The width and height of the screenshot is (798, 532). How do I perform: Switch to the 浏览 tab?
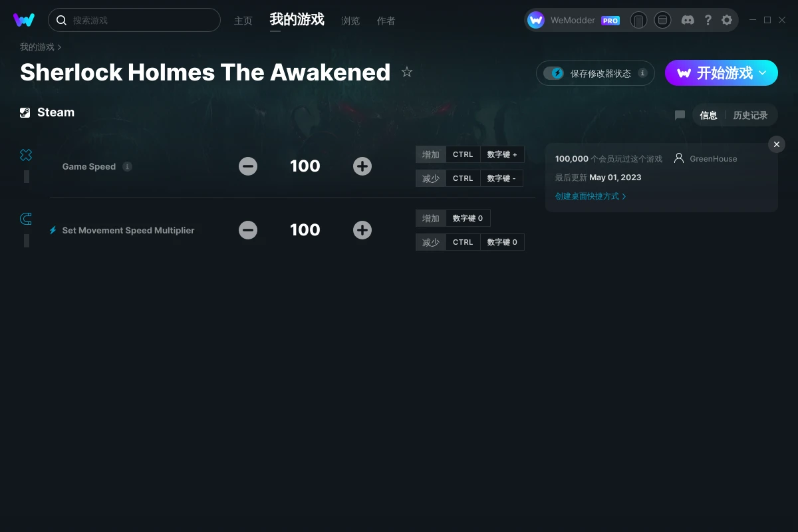pyautogui.click(x=350, y=21)
